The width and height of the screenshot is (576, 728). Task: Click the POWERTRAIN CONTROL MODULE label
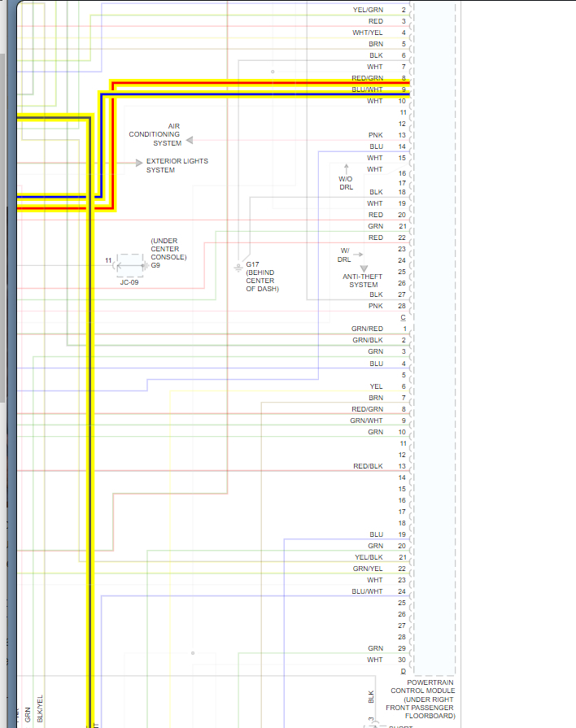click(x=421, y=700)
